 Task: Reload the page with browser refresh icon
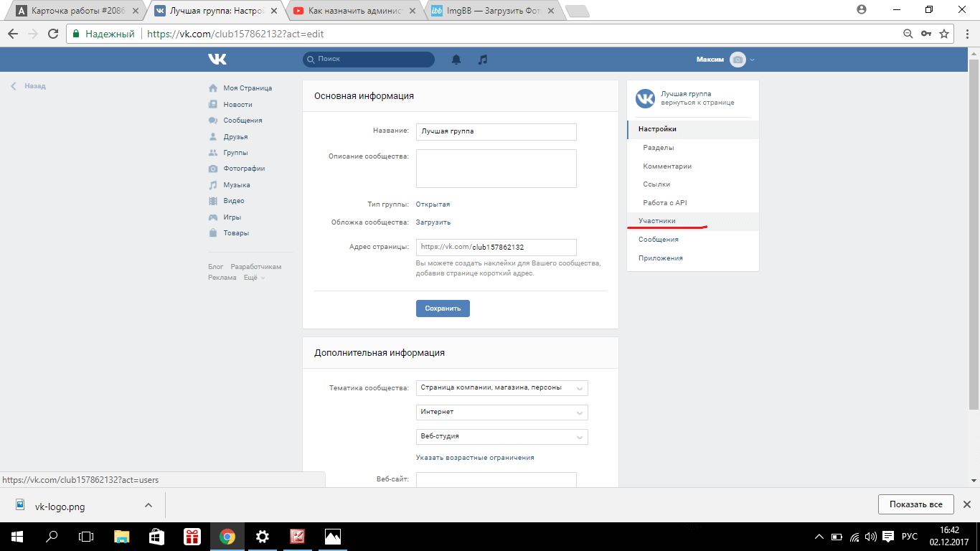53,34
